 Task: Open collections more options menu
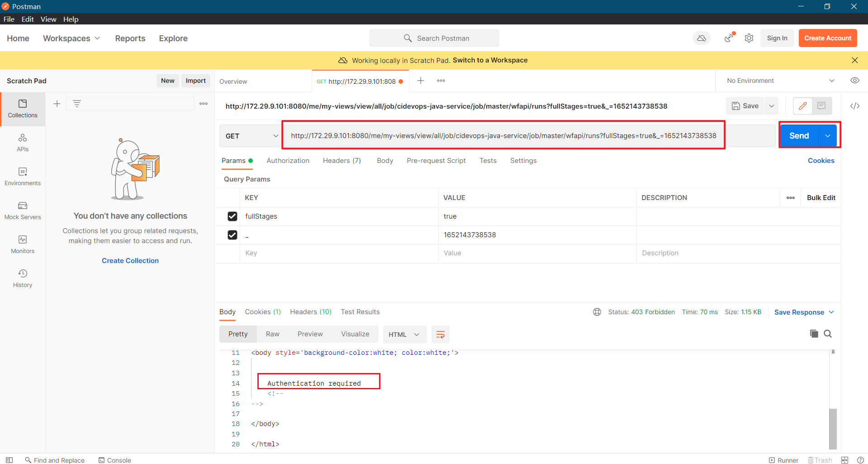coord(204,104)
